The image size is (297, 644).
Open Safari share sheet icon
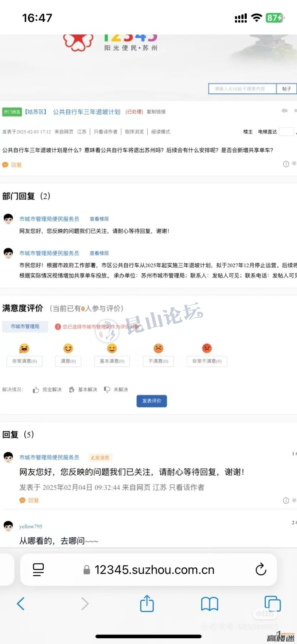click(147, 604)
